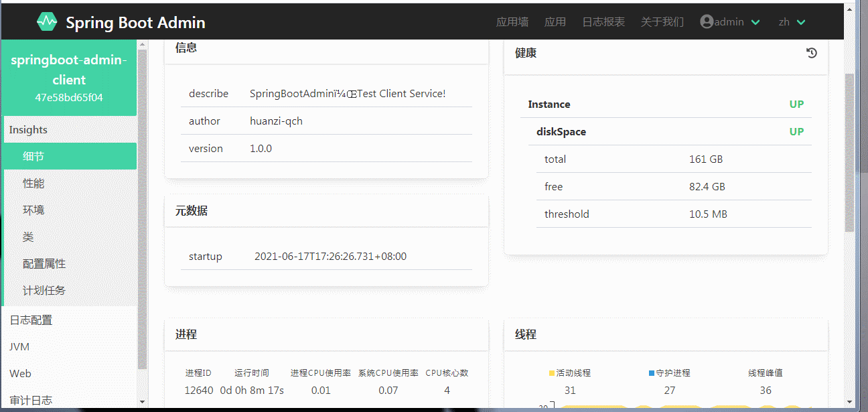Click the sidebar scrollbar down arrow
868x412 pixels.
(142, 402)
